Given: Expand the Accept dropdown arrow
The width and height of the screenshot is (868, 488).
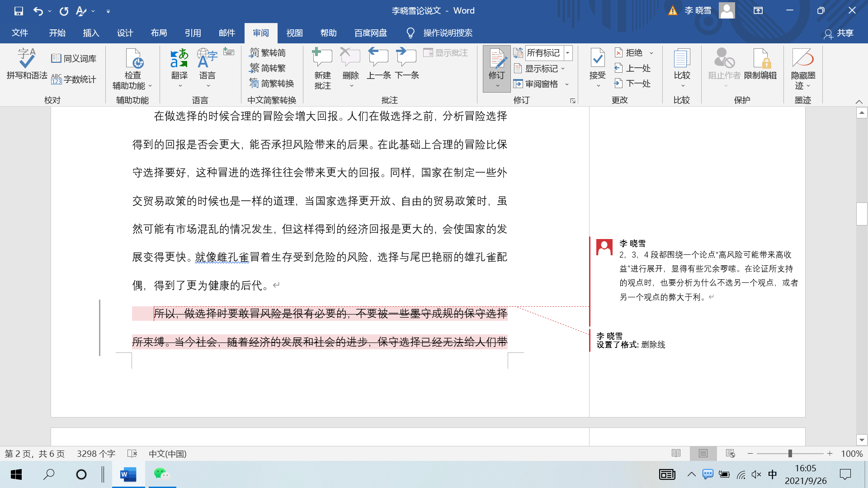Looking at the screenshot, I should (x=598, y=86).
